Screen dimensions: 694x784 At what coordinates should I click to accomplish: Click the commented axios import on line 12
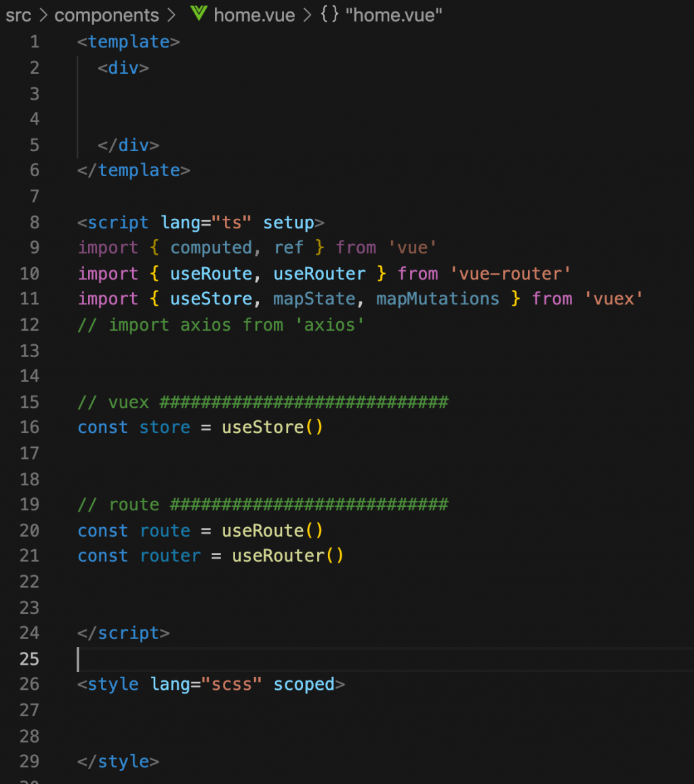221,325
